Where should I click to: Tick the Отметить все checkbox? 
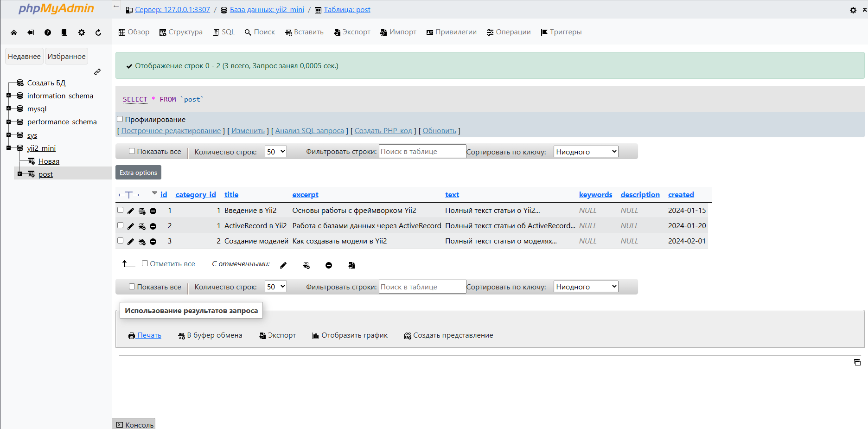point(145,263)
